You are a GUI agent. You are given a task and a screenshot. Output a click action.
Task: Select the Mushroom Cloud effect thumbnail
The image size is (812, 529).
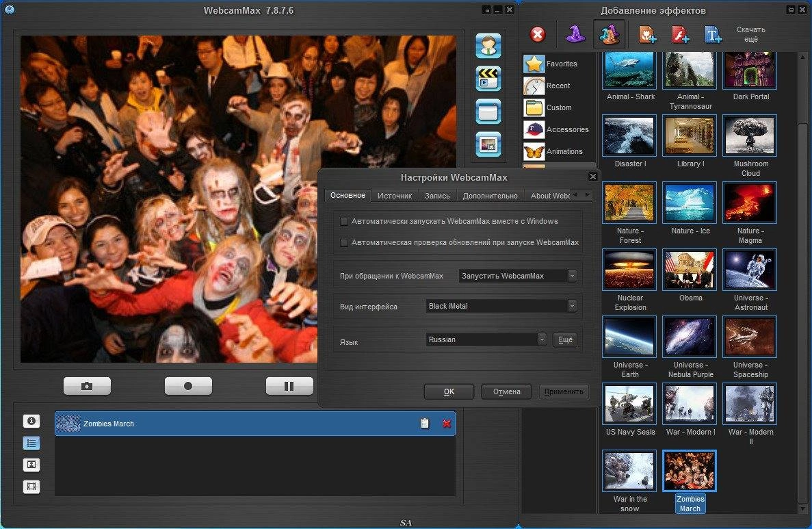(749, 136)
